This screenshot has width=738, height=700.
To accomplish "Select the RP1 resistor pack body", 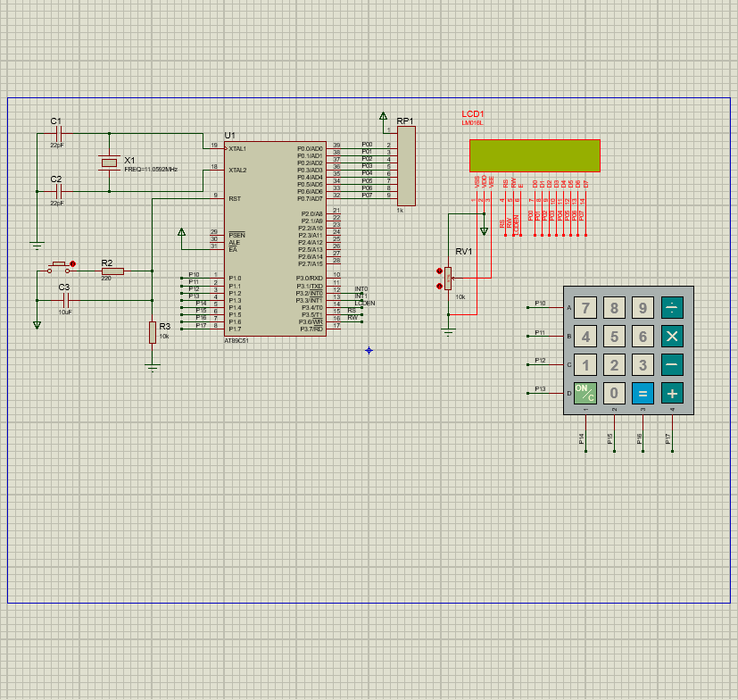I will click(406, 166).
